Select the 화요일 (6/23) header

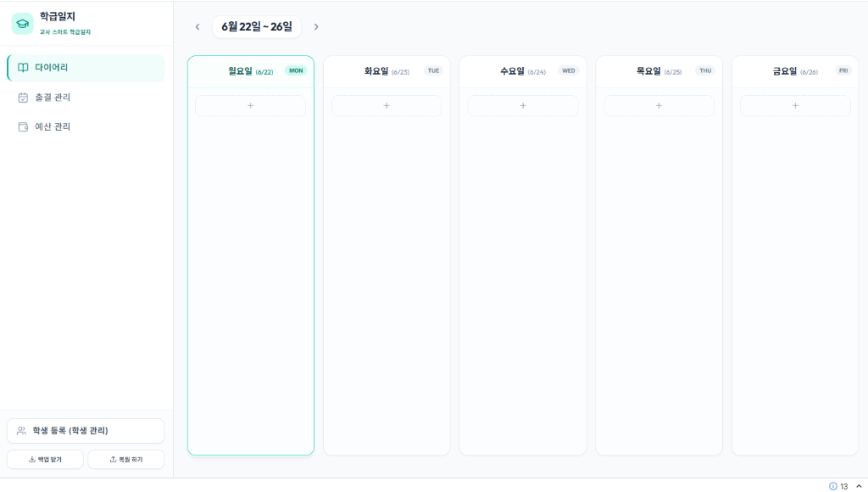pos(387,71)
